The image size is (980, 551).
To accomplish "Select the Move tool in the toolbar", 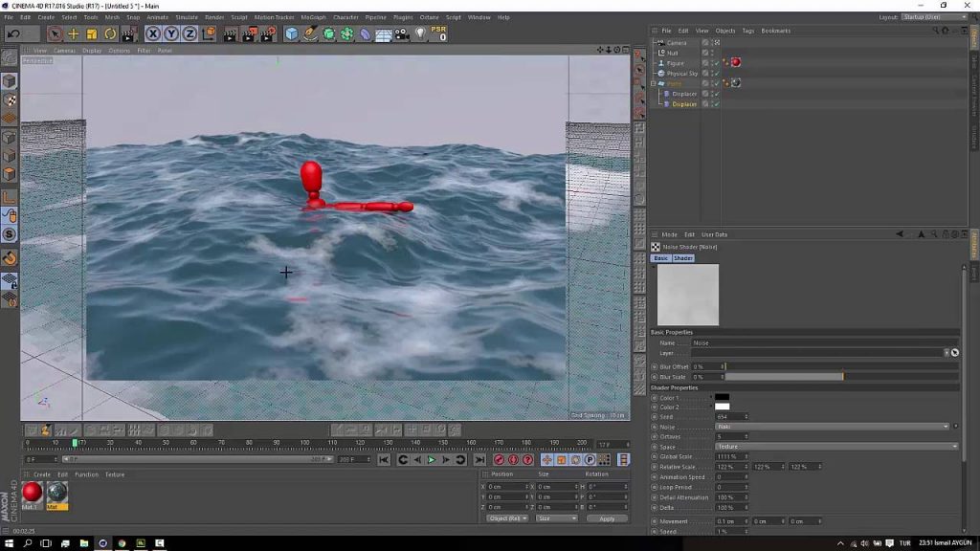I will point(74,34).
